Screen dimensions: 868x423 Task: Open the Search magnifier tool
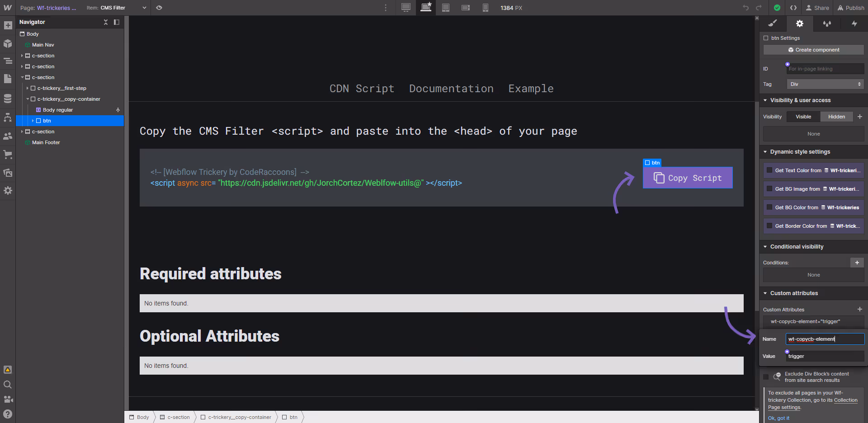coord(8,385)
